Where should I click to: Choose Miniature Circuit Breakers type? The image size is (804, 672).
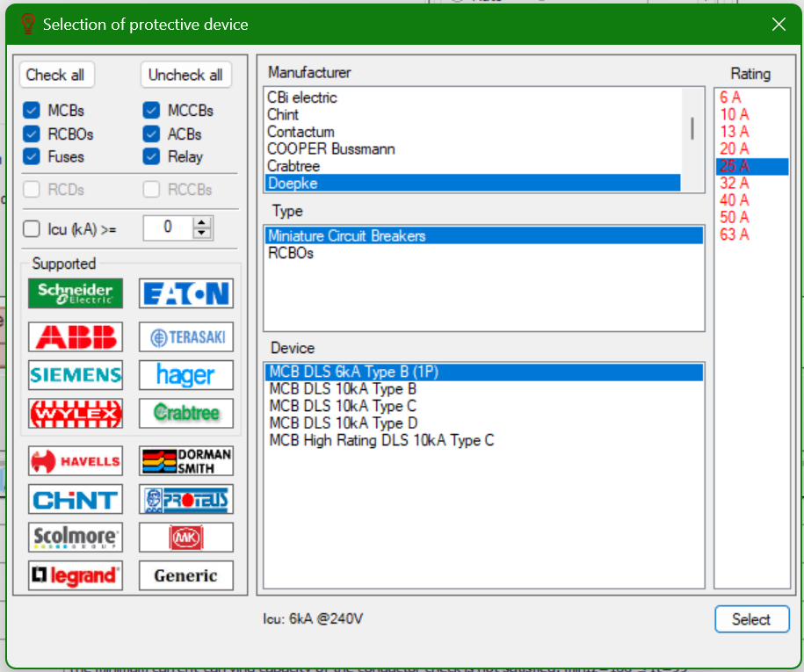484,235
